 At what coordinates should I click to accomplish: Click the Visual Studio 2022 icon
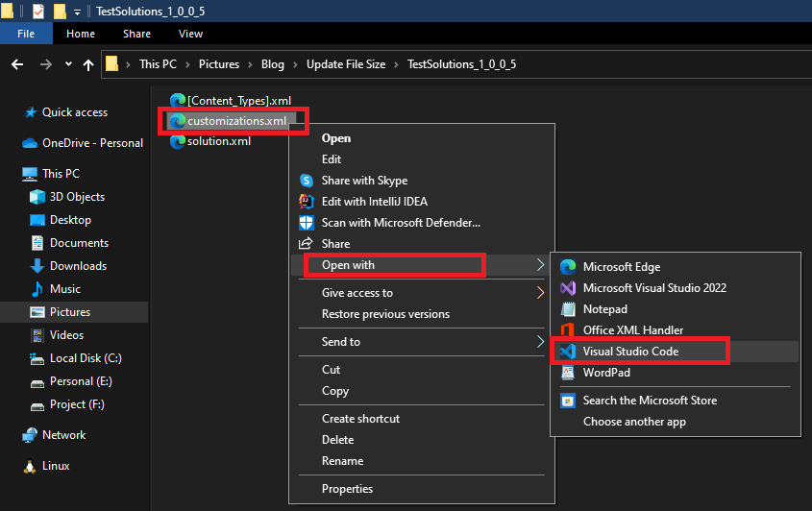567,288
